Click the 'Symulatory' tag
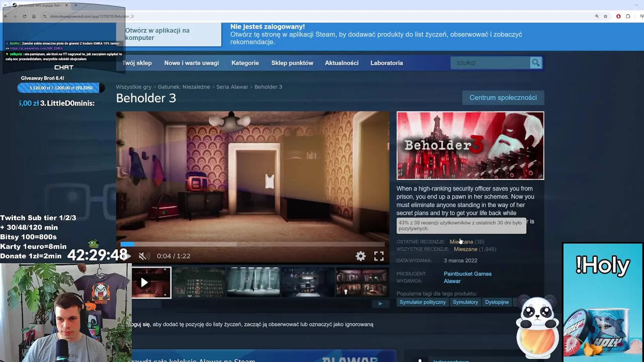The height and width of the screenshot is (362, 644). (x=465, y=302)
